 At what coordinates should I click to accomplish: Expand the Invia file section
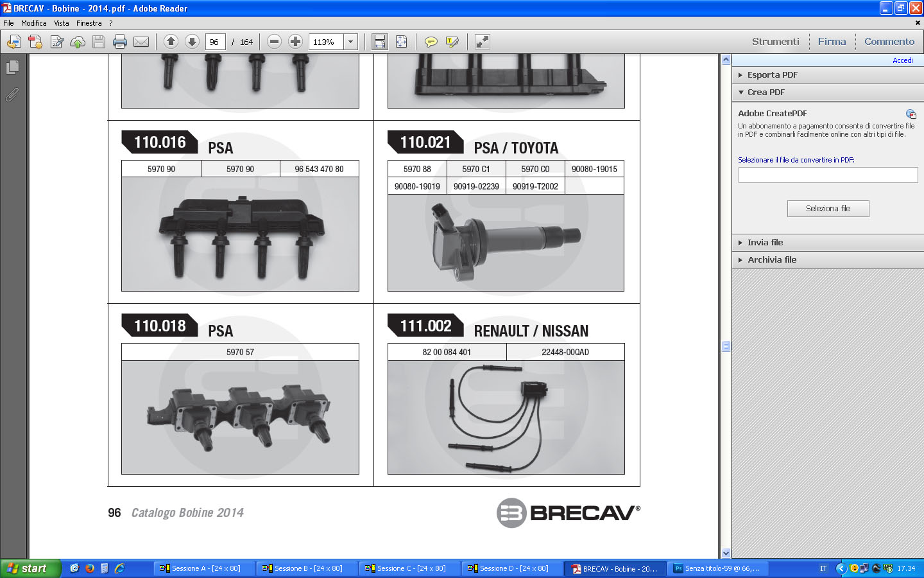click(828, 243)
